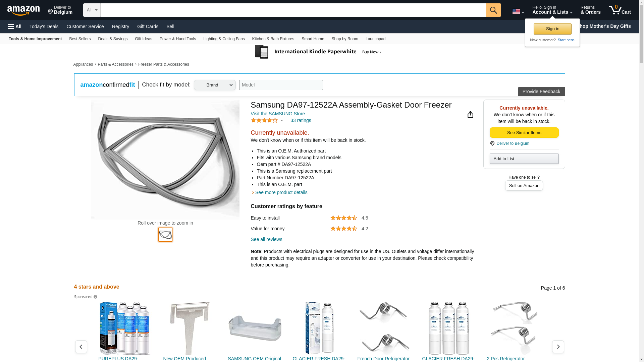
Task: Open the shopping cart
Action: 620,10
